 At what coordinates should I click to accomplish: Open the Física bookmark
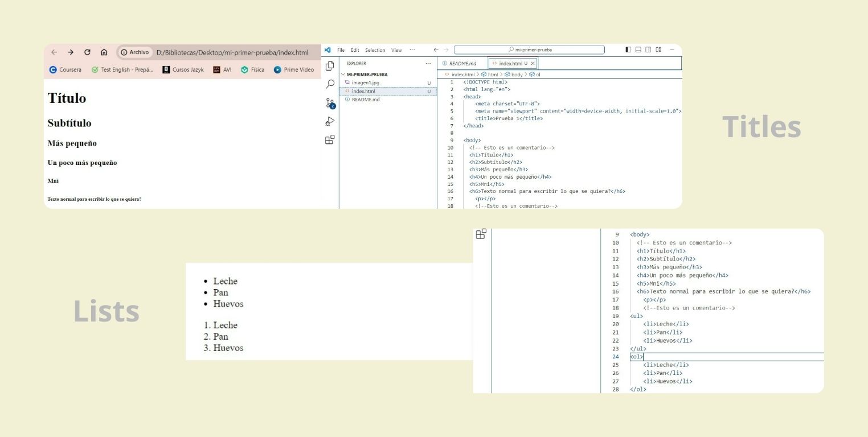point(252,69)
